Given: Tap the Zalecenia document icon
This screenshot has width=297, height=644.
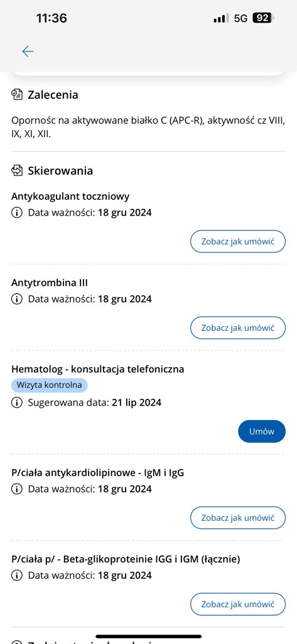Looking at the screenshot, I should (x=17, y=95).
